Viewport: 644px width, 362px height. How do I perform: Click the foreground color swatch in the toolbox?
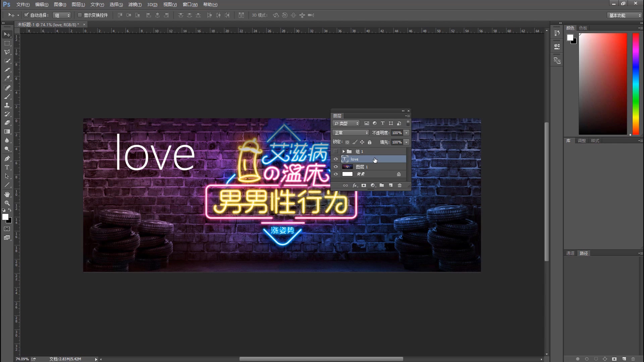[x=5, y=218]
